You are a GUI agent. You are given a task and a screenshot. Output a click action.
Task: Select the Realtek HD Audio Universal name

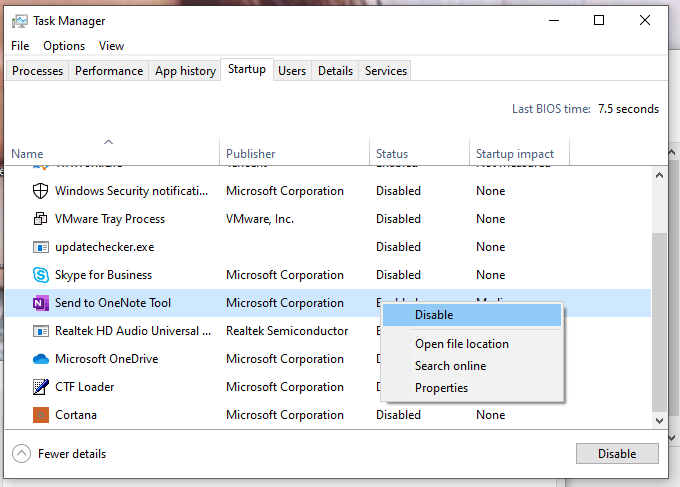click(133, 331)
